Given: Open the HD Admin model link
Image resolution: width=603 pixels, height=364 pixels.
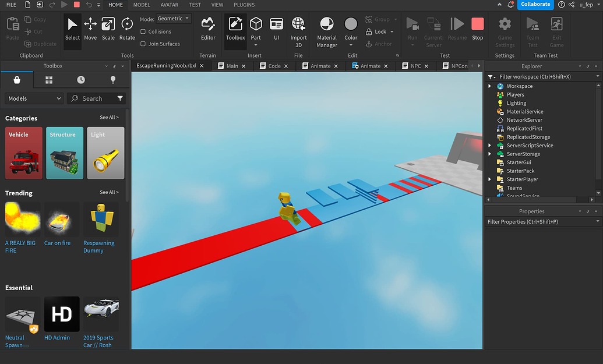Looking at the screenshot, I should click(57, 337).
